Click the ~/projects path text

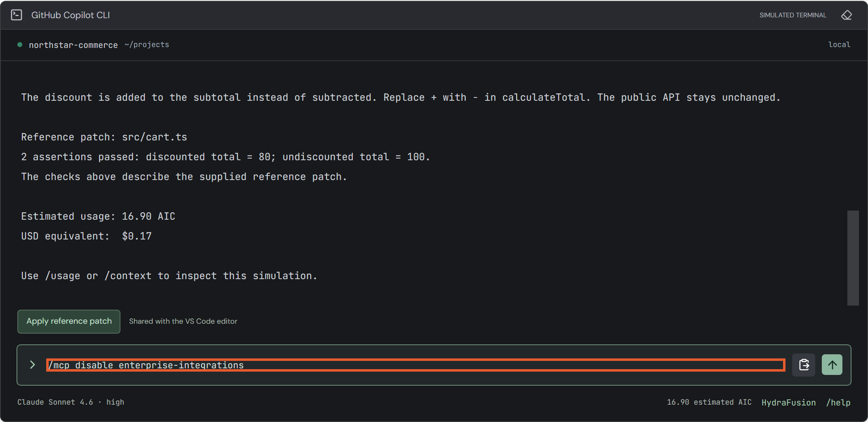pyautogui.click(x=147, y=45)
